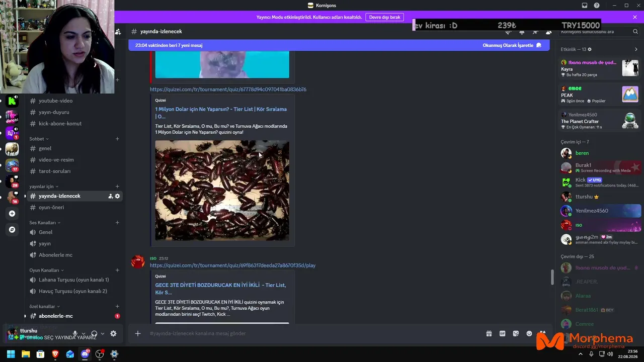Click the volume icon in system tray
Viewport: 644px width, 362px height.
pyautogui.click(x=610, y=354)
